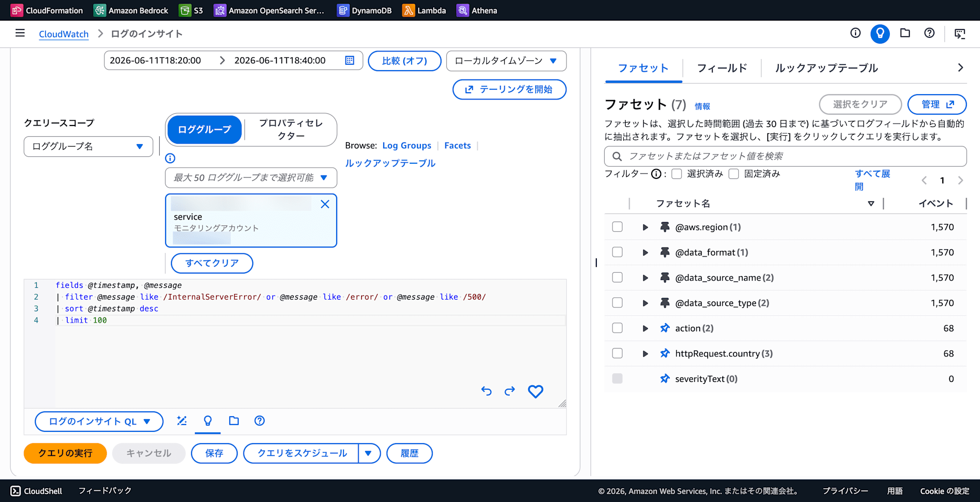
Task: Click the info circle icon in header
Action: tap(856, 33)
